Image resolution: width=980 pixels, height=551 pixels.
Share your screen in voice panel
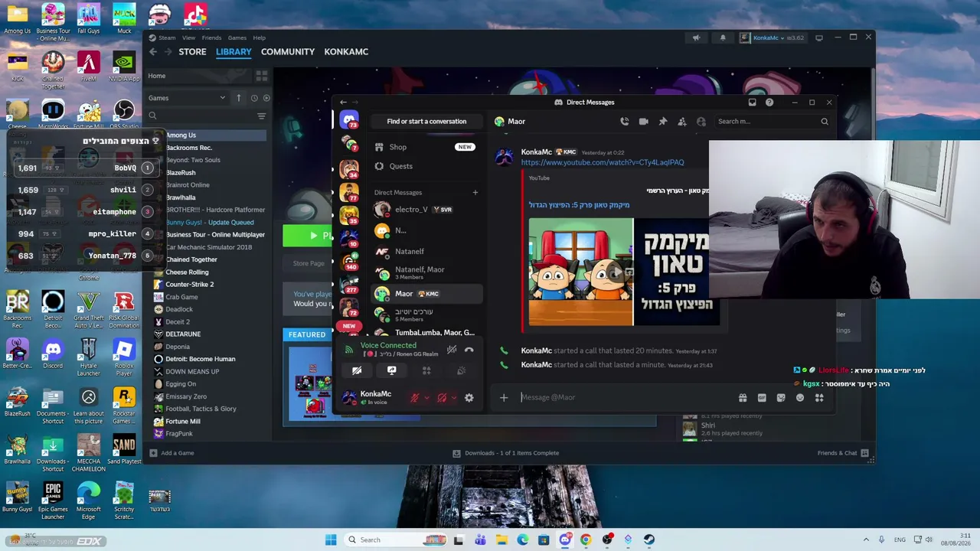pyautogui.click(x=391, y=370)
